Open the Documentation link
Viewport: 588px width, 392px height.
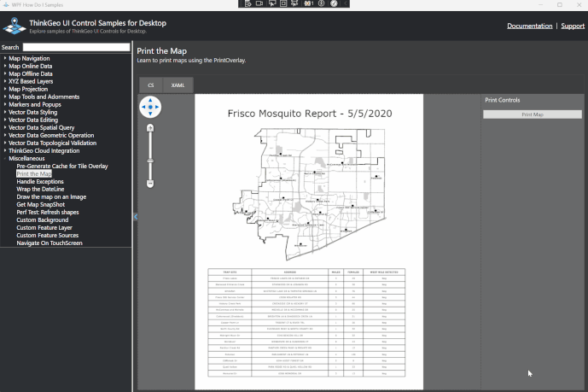point(529,26)
